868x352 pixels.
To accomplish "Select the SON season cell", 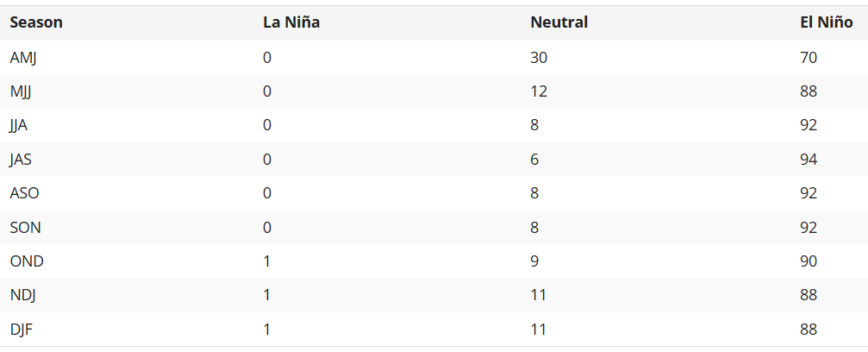I will (x=25, y=228).
